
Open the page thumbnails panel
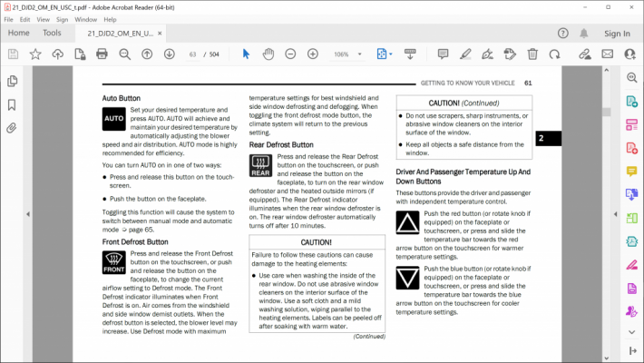pos(13,81)
